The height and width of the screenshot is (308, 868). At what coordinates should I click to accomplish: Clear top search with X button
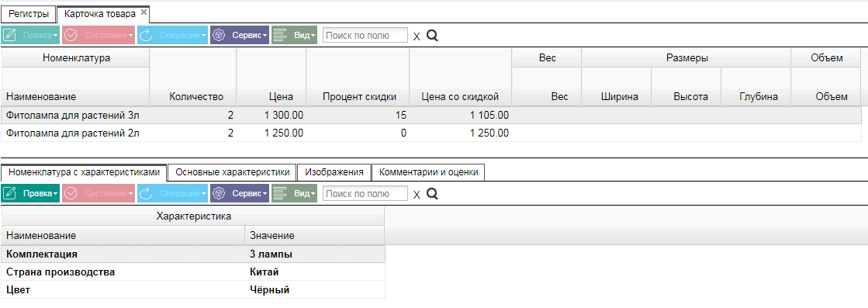pyautogui.click(x=417, y=36)
